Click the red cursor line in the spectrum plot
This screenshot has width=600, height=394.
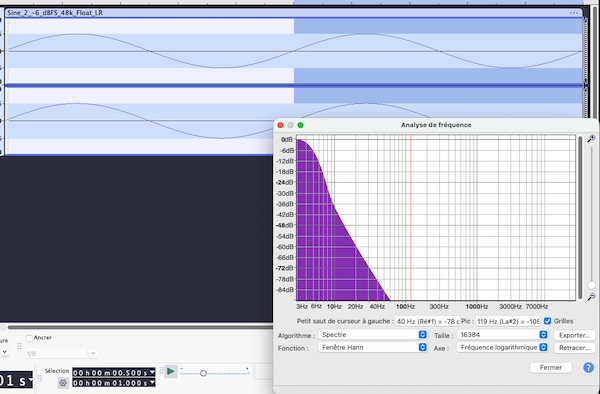tap(411, 218)
